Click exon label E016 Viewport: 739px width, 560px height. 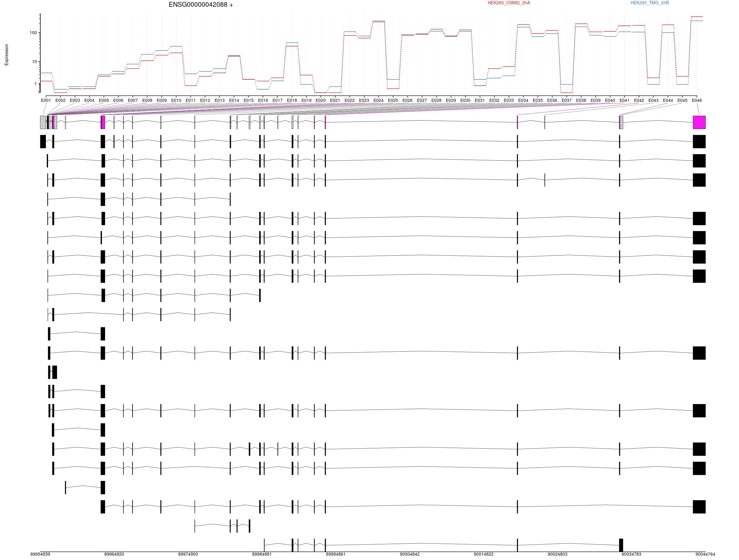(263, 101)
